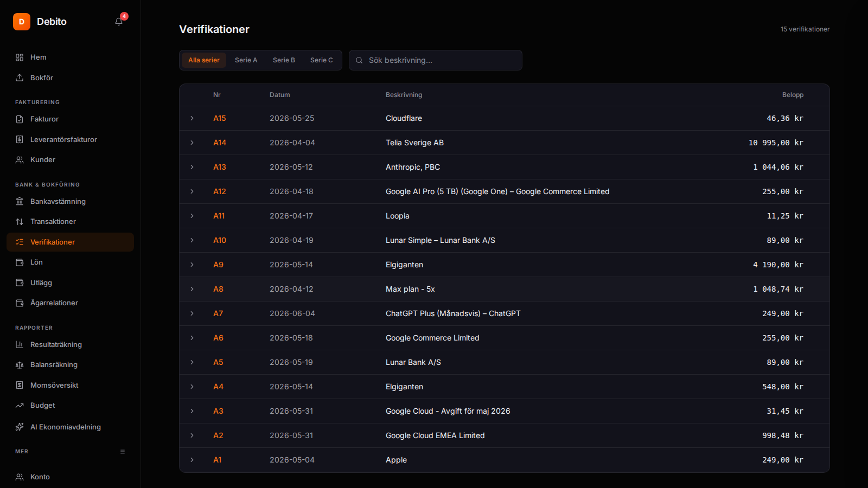Click the Bankavstämning bank icon
This screenshot has height=488, width=868.
coord(20,202)
